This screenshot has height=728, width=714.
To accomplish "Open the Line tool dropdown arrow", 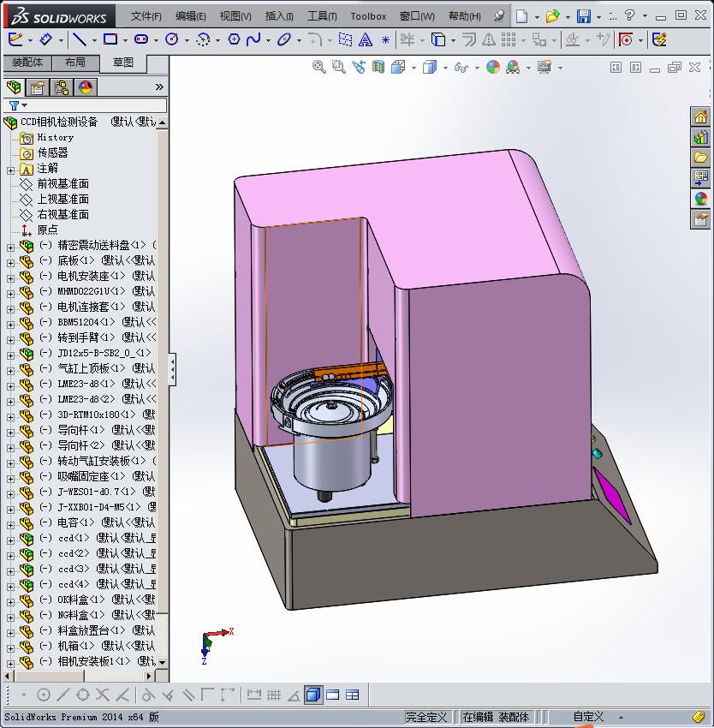I will click(94, 40).
